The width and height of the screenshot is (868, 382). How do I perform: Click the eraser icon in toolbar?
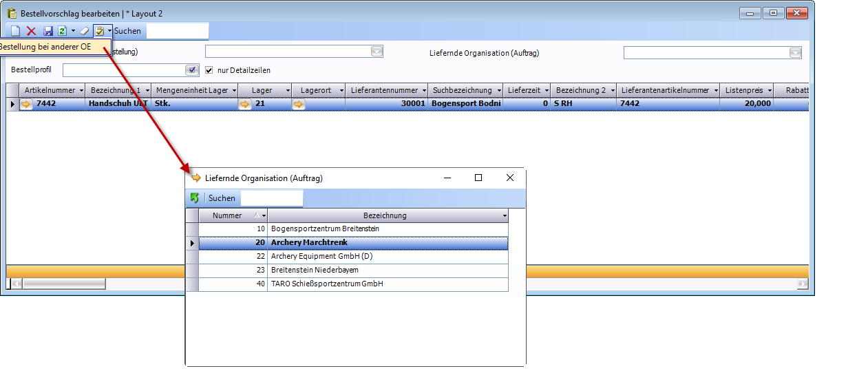click(85, 31)
